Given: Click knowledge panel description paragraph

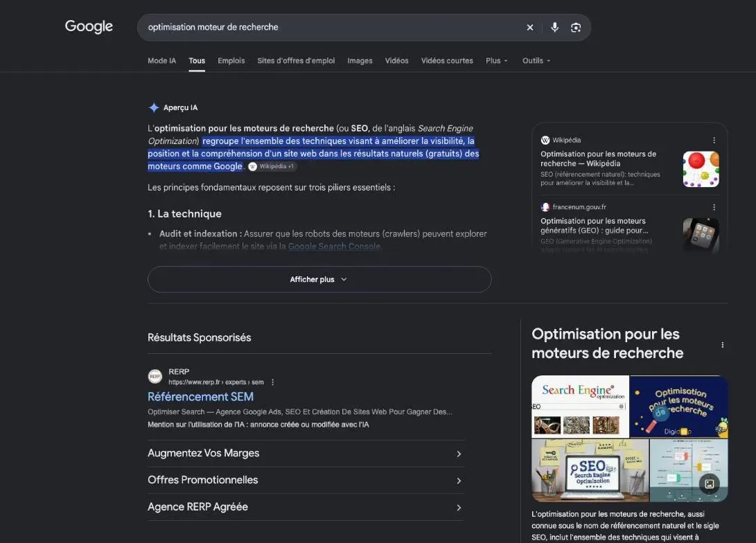Looking at the screenshot, I should point(625,526).
